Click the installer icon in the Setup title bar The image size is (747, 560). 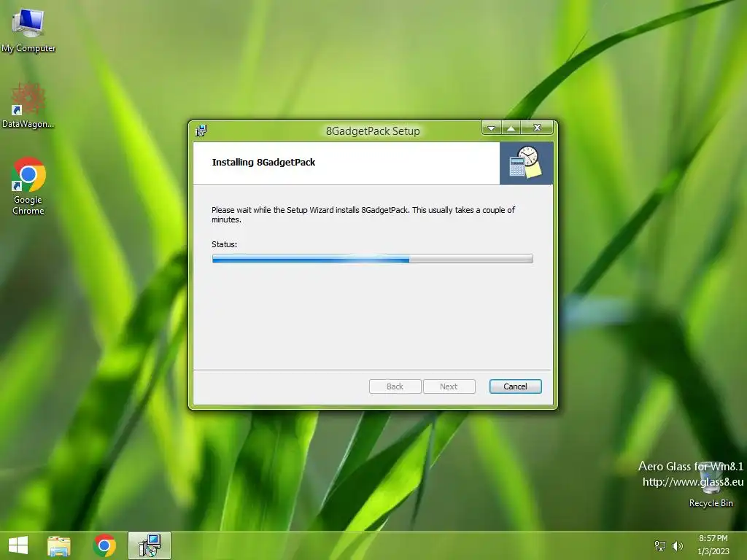(x=201, y=131)
